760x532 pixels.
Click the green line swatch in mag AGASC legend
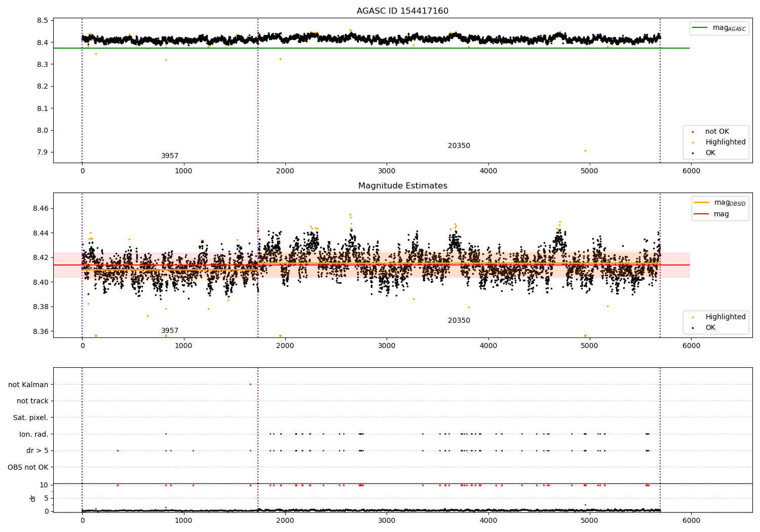700,28
